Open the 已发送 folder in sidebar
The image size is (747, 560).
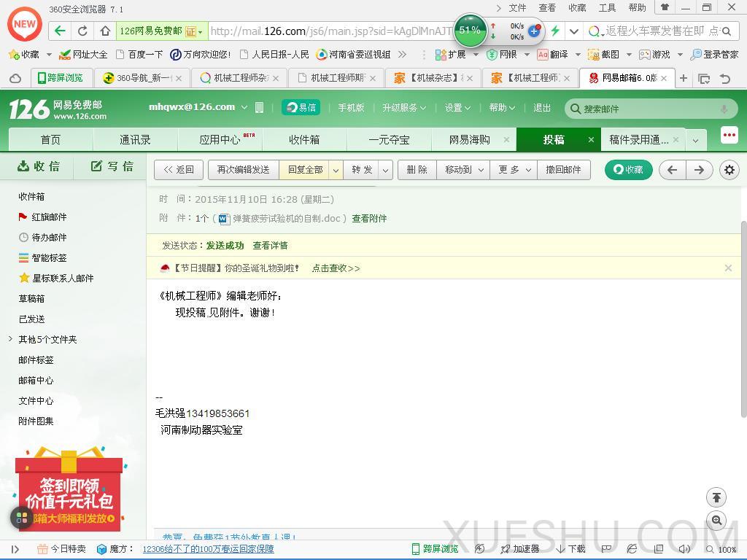pyautogui.click(x=31, y=319)
